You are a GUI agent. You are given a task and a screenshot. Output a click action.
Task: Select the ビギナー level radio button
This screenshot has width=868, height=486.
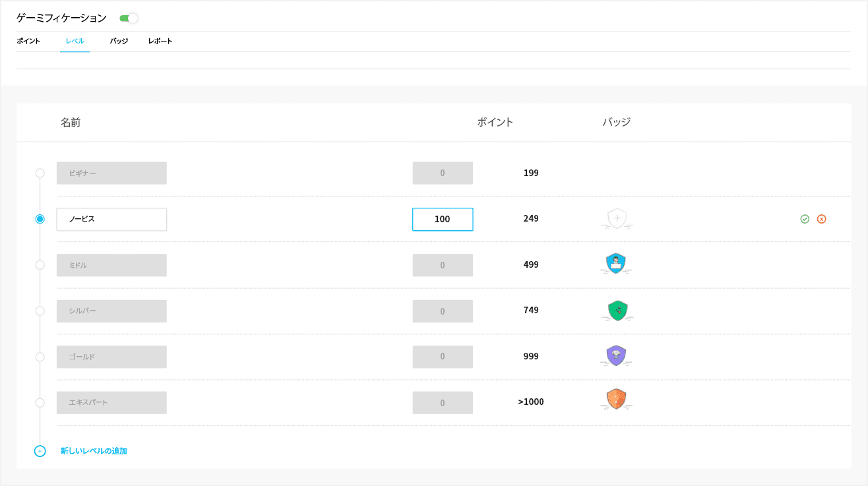click(x=40, y=173)
